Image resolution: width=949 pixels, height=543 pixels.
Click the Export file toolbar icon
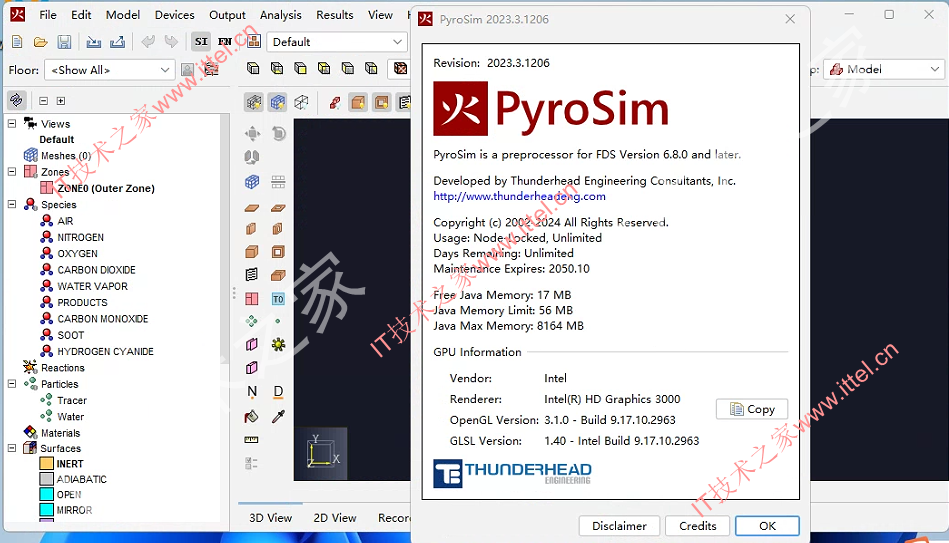coord(117,42)
